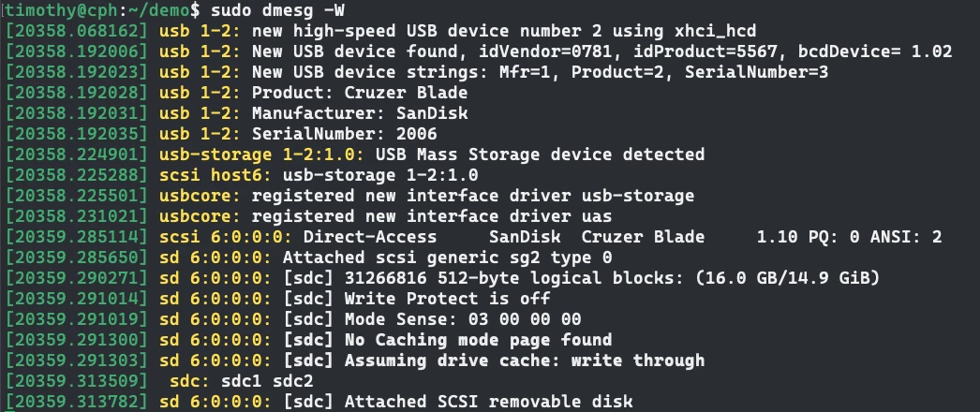980x412 pixels.
Task: Click the 'Manufacturer: SanDisk' line
Action: pos(360,113)
